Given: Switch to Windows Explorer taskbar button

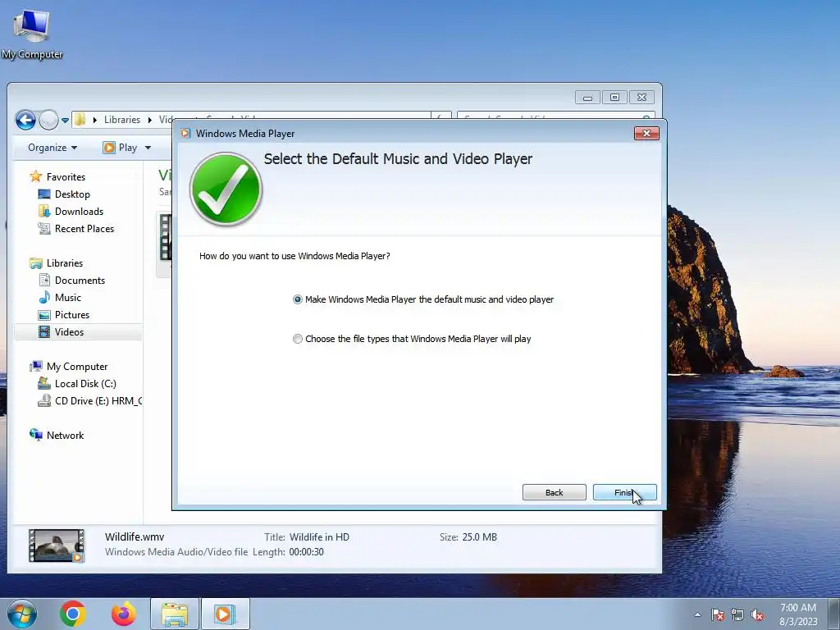Looking at the screenshot, I should pyautogui.click(x=175, y=614).
